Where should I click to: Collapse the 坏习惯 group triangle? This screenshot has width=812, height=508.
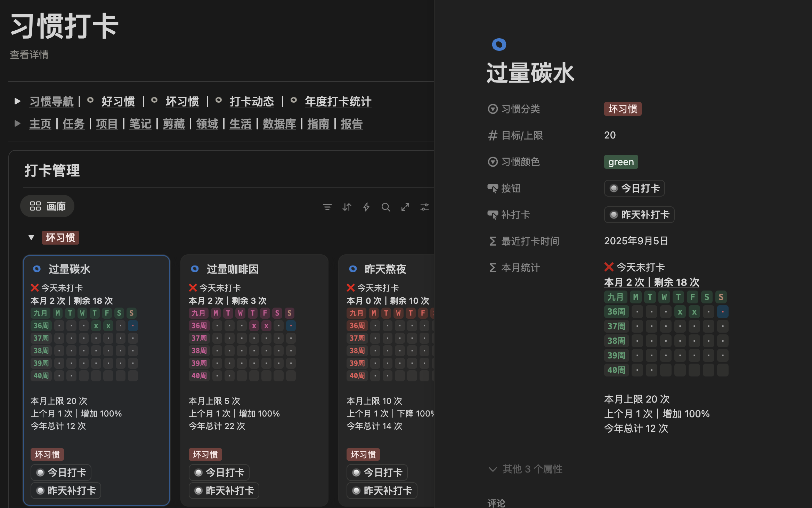[x=31, y=238]
